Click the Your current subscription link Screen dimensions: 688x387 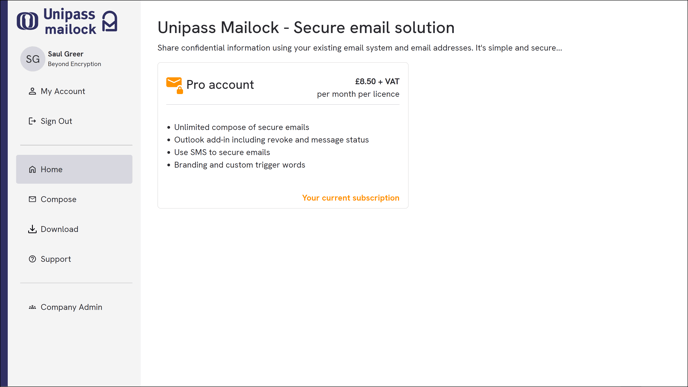(x=351, y=198)
